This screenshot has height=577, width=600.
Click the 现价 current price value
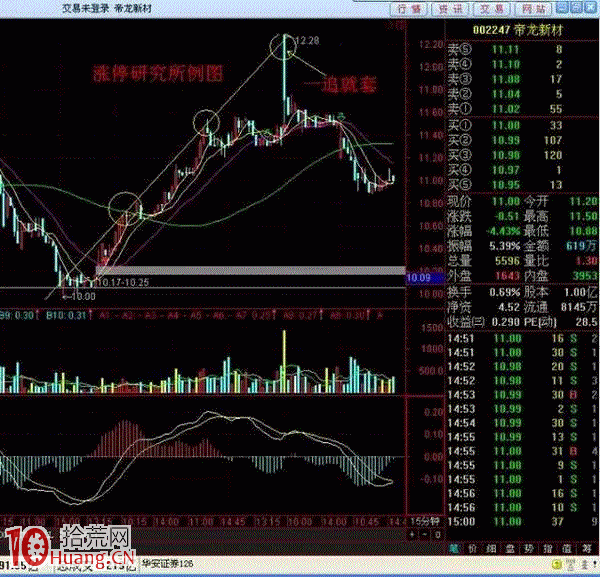click(505, 201)
